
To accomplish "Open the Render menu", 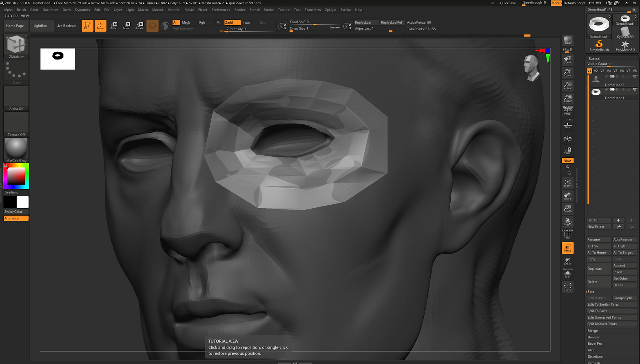I will [240, 10].
